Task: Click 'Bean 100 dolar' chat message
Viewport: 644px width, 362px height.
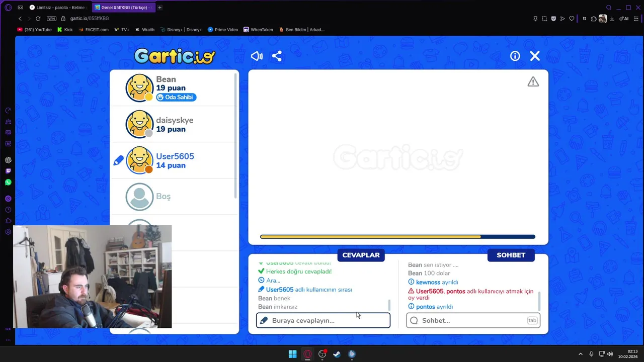Action: (x=429, y=273)
